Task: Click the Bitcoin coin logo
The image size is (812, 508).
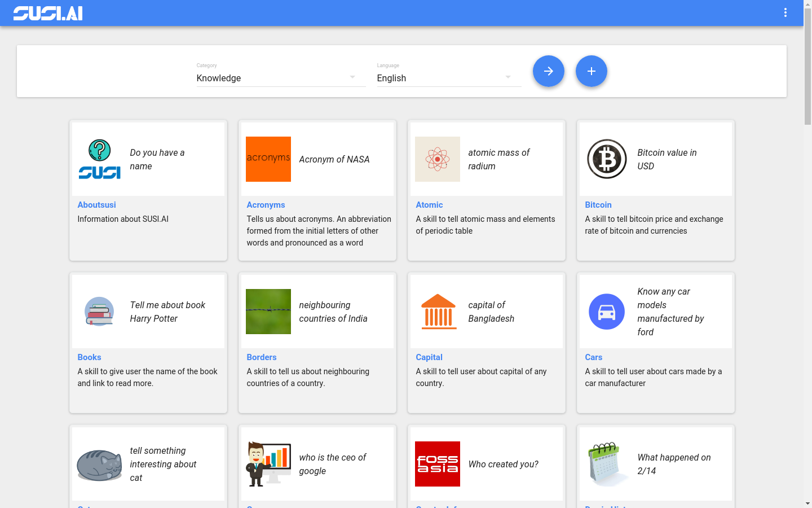Action: (x=607, y=159)
